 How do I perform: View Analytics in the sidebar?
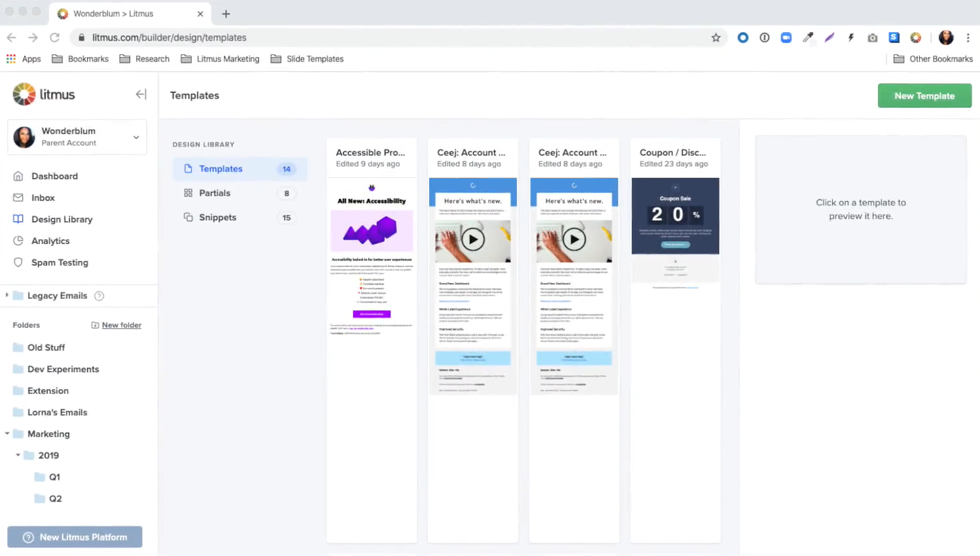[51, 241]
